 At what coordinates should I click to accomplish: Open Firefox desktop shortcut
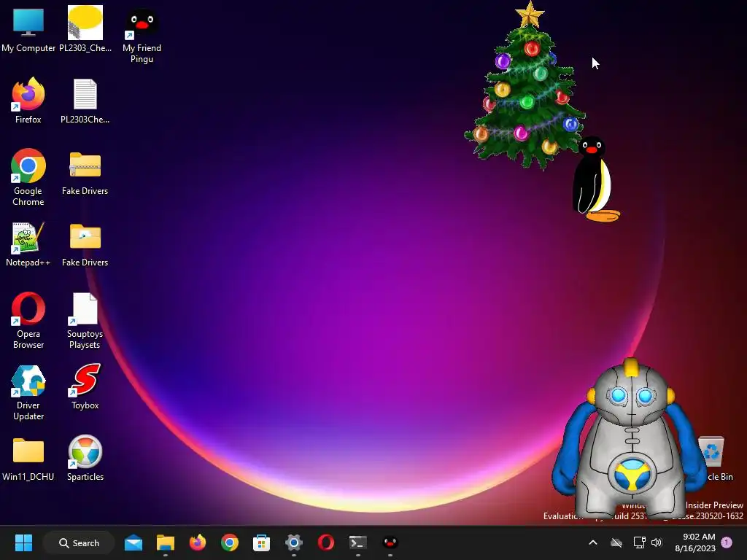28,101
